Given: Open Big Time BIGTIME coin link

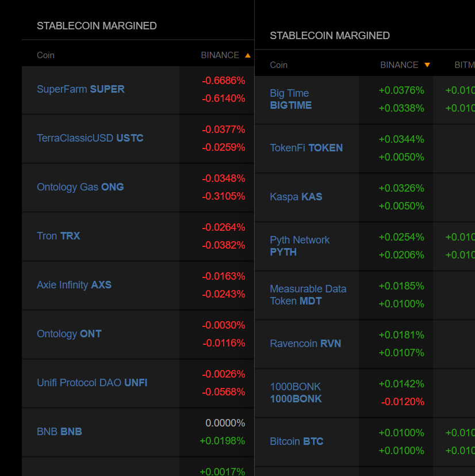Looking at the screenshot, I should coord(291,99).
